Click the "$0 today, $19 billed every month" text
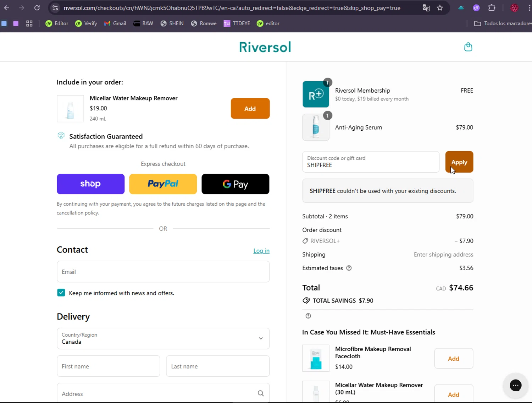Screen dimensions: 532x403 click(372, 99)
